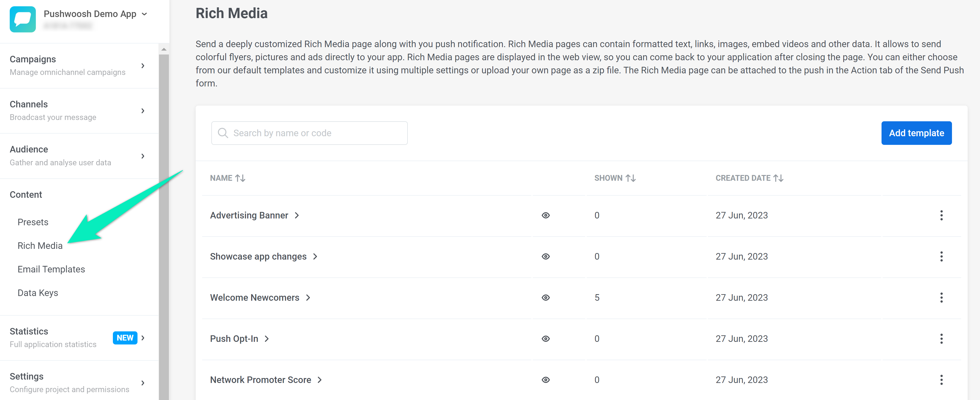This screenshot has height=400, width=980.
Task: Click the Add template button
Action: [916, 133]
